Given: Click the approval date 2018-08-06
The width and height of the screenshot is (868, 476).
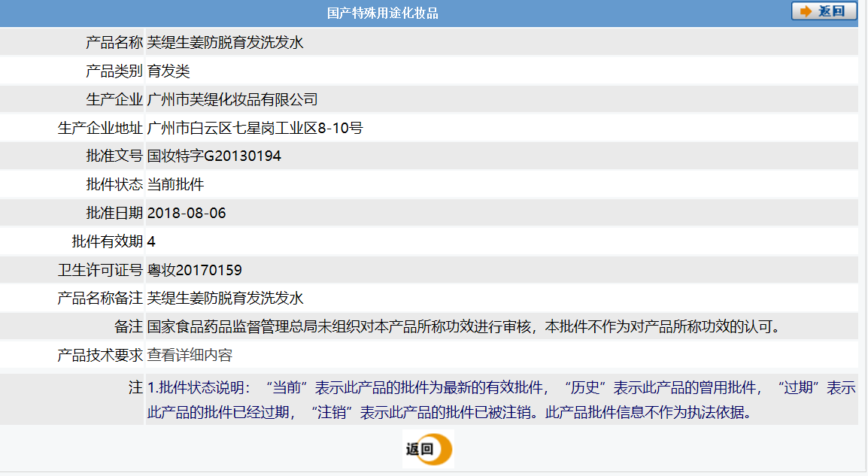Looking at the screenshot, I should 187,213.
